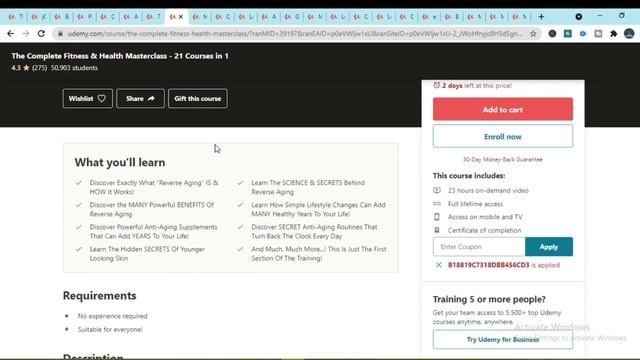This screenshot has width=640, height=360.
Task: Click Learn The Hidden SECRETS Of Younger Looking Skin
Action: (x=147, y=253)
